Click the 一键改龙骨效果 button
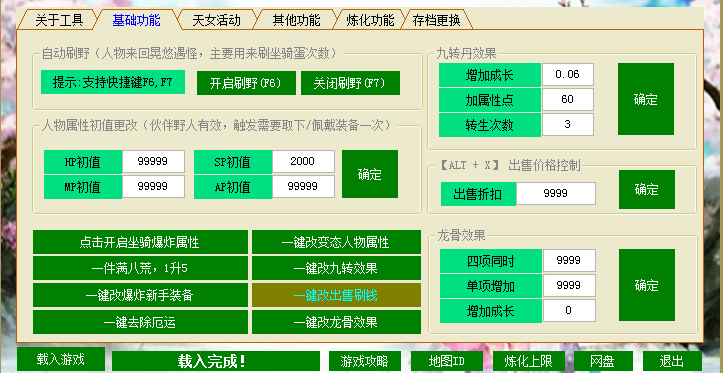 [x=336, y=322]
